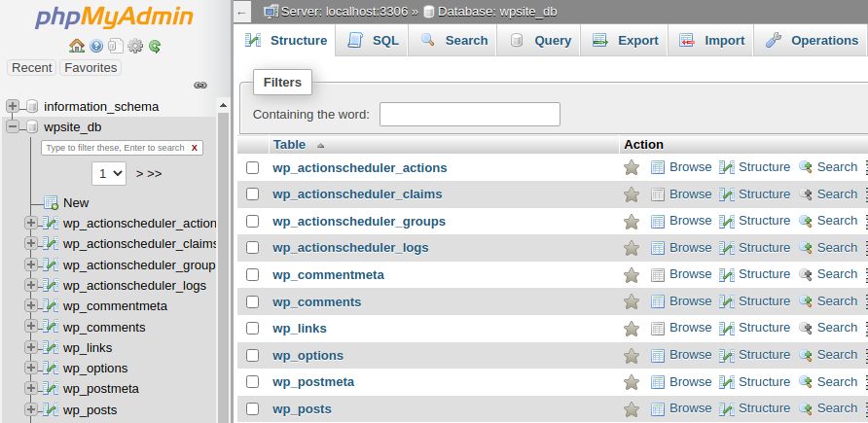The height and width of the screenshot is (423, 868).
Task: Click wp_posts table icon in navigation tree
Action: tap(51, 409)
